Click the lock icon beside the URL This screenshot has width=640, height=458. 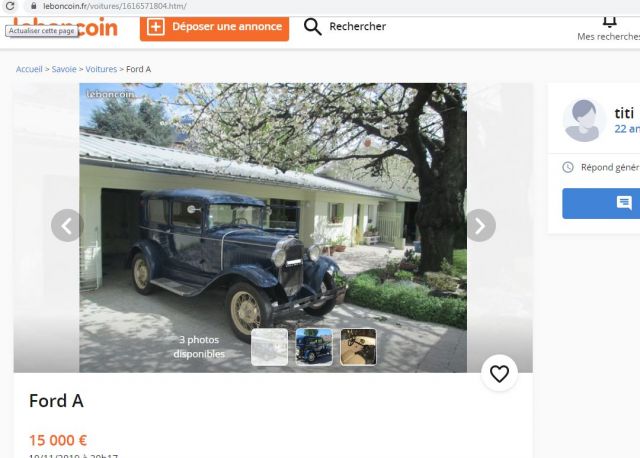[34, 6]
